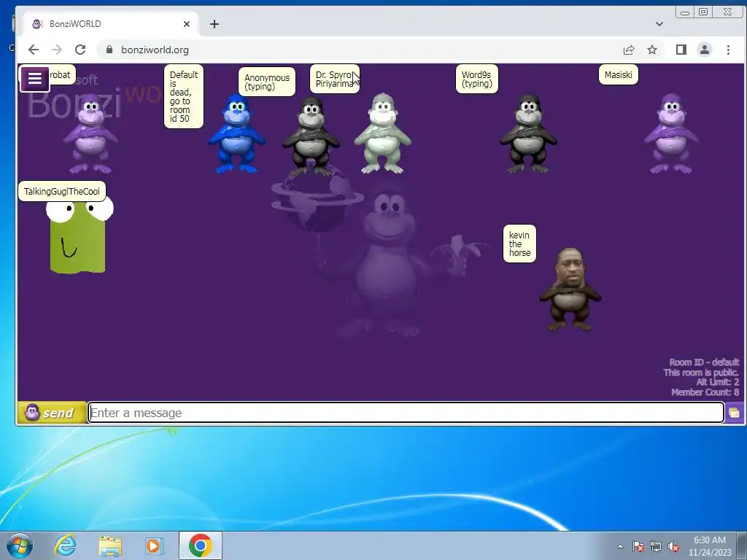The height and width of the screenshot is (560, 747).
Task: Go back with browser back arrow
Action: click(34, 50)
